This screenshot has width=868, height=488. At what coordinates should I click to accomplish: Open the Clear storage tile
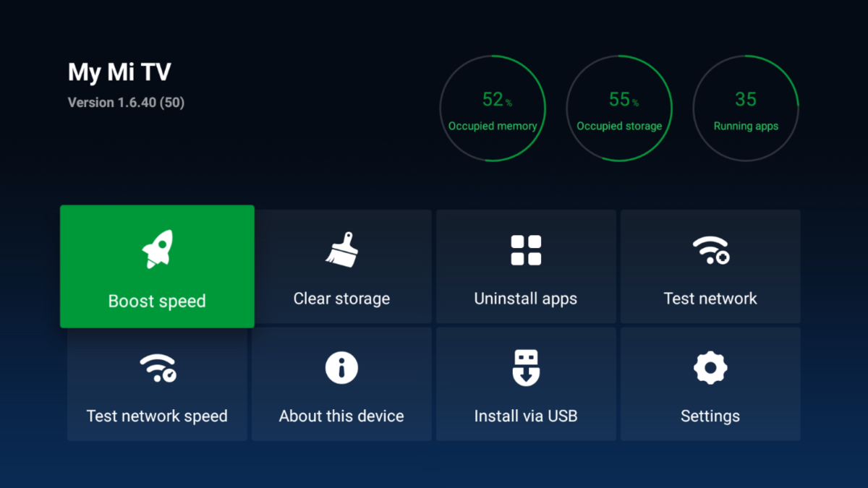(x=341, y=266)
